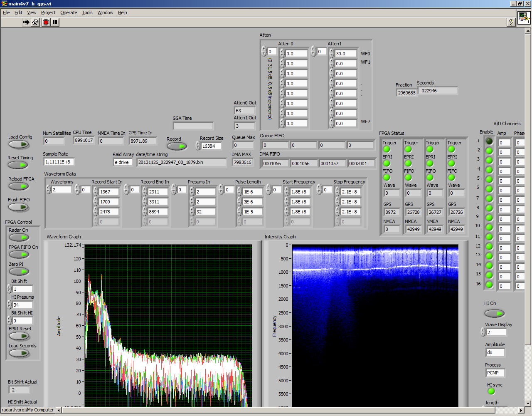Screen dimensions: 532x416
Task: Open the Amplitude dB selector
Action: point(495,352)
